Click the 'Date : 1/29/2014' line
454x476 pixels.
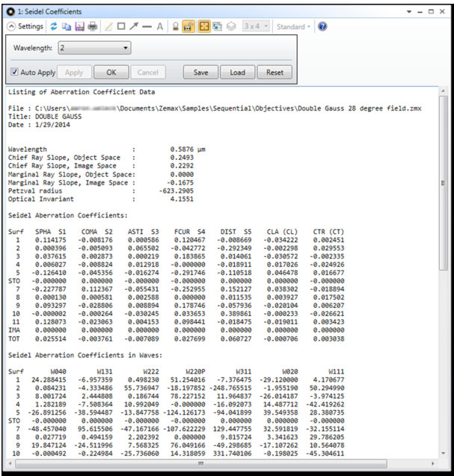pos(39,125)
